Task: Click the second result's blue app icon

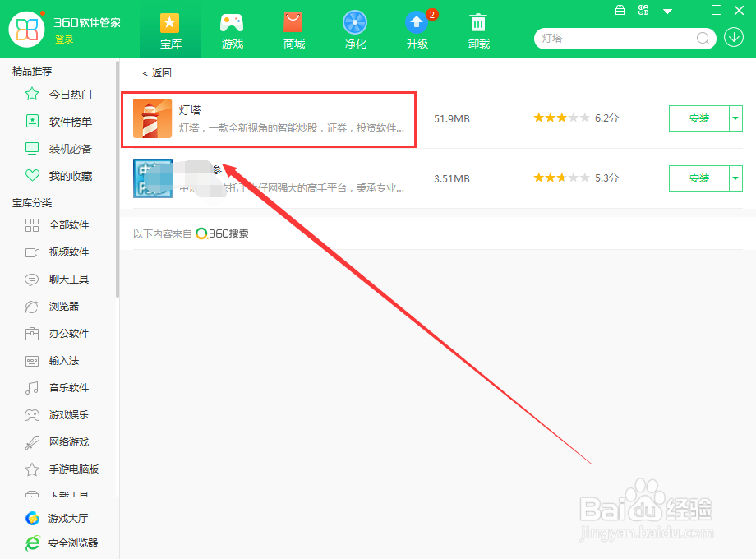Action: [152, 178]
